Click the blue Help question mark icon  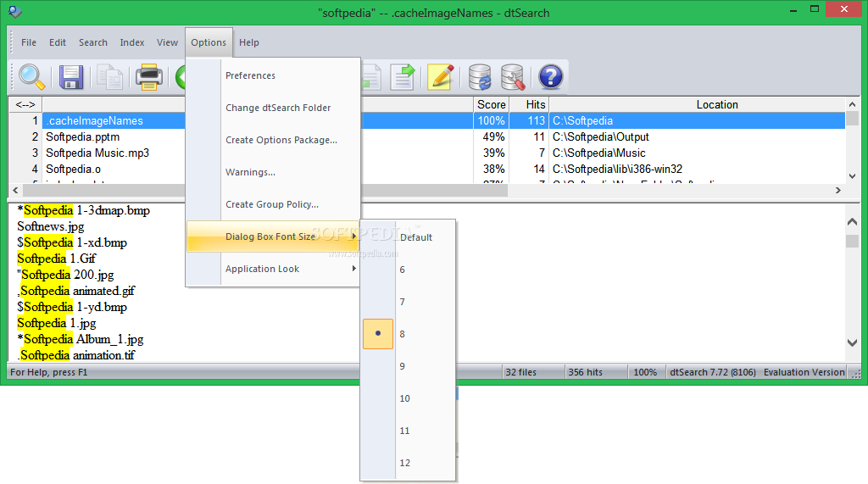pyautogui.click(x=551, y=76)
